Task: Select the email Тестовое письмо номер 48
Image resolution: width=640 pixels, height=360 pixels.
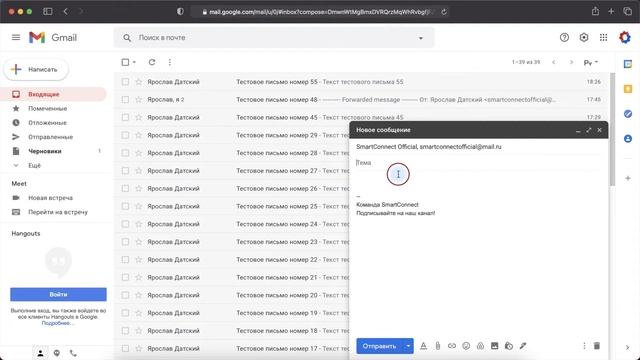Action: pos(125,100)
